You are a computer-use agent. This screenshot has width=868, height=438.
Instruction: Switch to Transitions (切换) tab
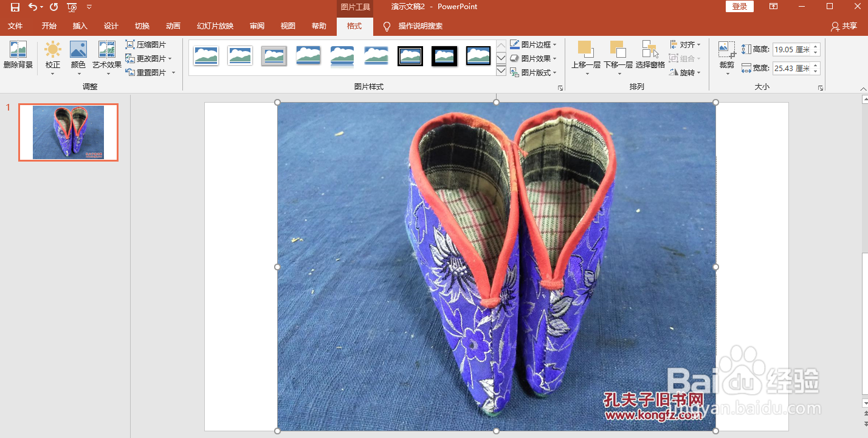pos(142,26)
